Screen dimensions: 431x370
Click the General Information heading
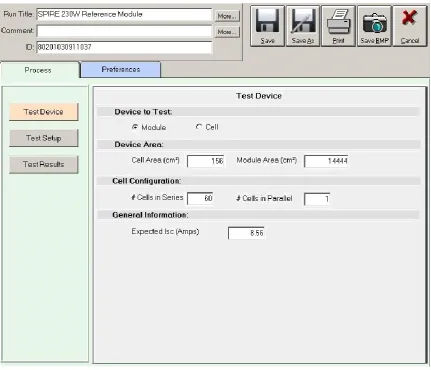tap(150, 215)
